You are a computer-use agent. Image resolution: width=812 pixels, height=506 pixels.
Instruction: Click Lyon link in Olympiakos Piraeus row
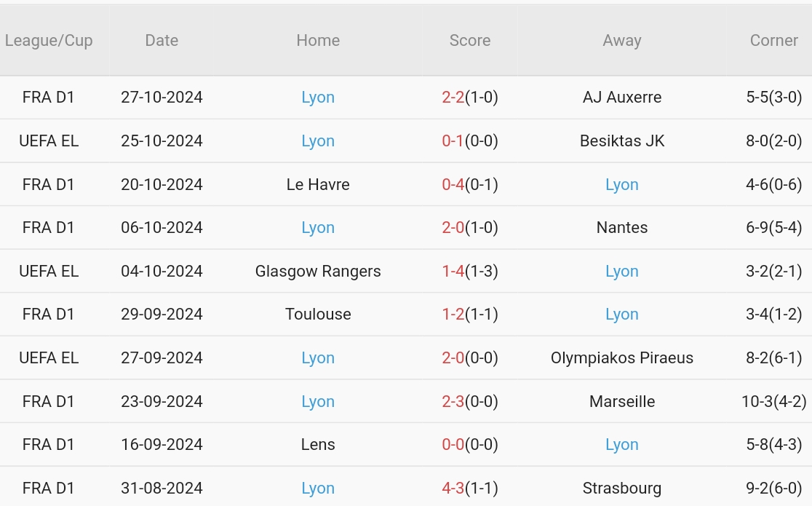point(318,358)
